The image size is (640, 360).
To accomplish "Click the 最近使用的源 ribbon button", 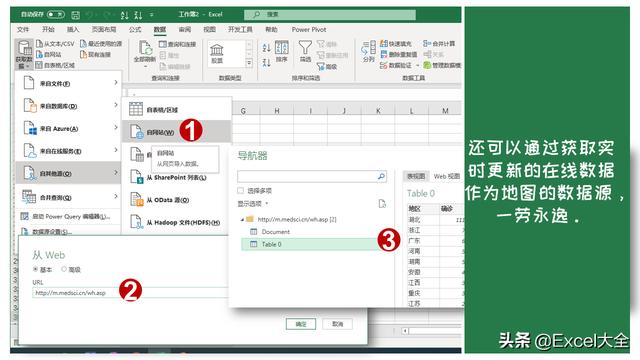I will point(101,43).
